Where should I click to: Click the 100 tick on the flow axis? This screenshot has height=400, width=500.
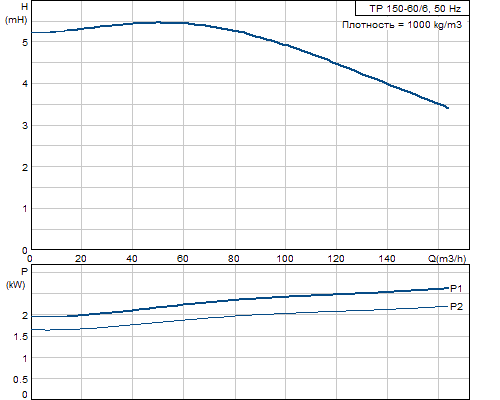pos(285,259)
